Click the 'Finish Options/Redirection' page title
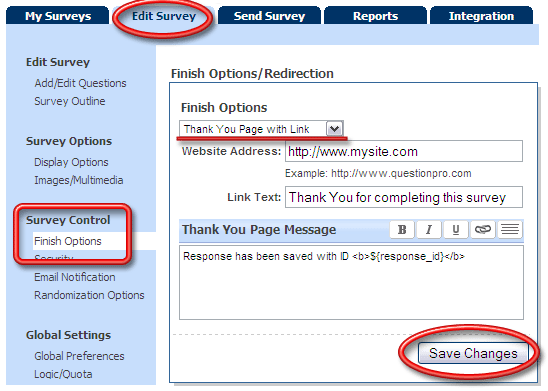The height and width of the screenshot is (391, 548). click(x=252, y=73)
